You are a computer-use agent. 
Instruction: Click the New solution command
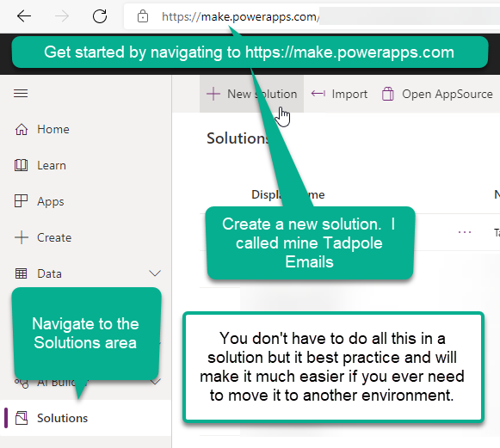251,94
